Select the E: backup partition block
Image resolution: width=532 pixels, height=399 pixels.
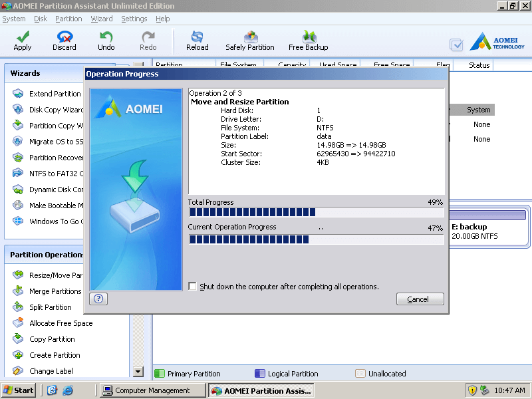489,226
